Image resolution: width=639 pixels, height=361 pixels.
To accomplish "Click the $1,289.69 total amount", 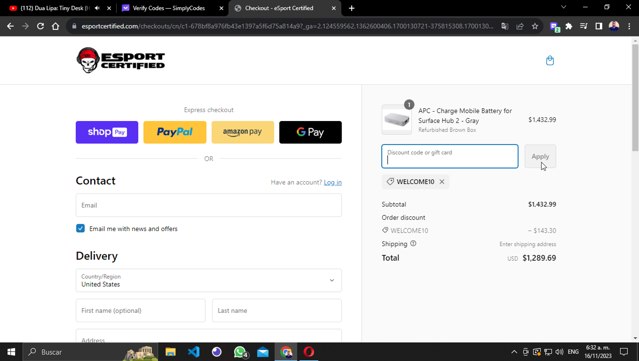I will (x=539, y=258).
